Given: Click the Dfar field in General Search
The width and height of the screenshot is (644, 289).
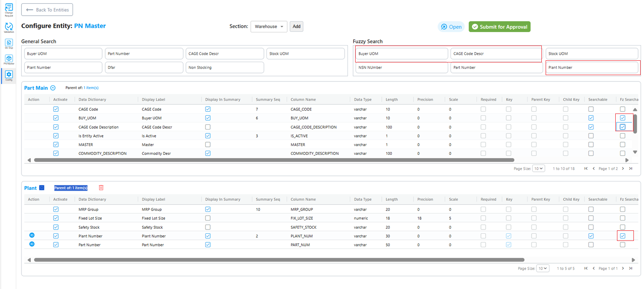Looking at the screenshot, I should point(143,68).
